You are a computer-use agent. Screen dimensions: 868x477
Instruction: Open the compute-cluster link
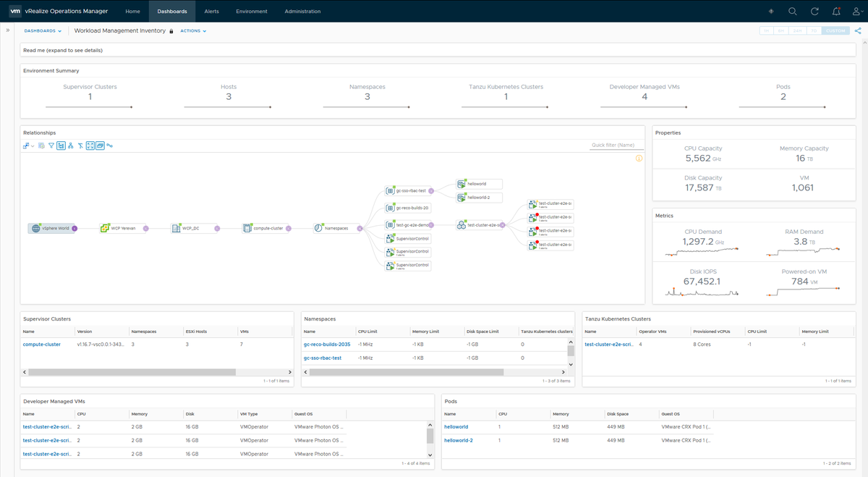(42, 345)
